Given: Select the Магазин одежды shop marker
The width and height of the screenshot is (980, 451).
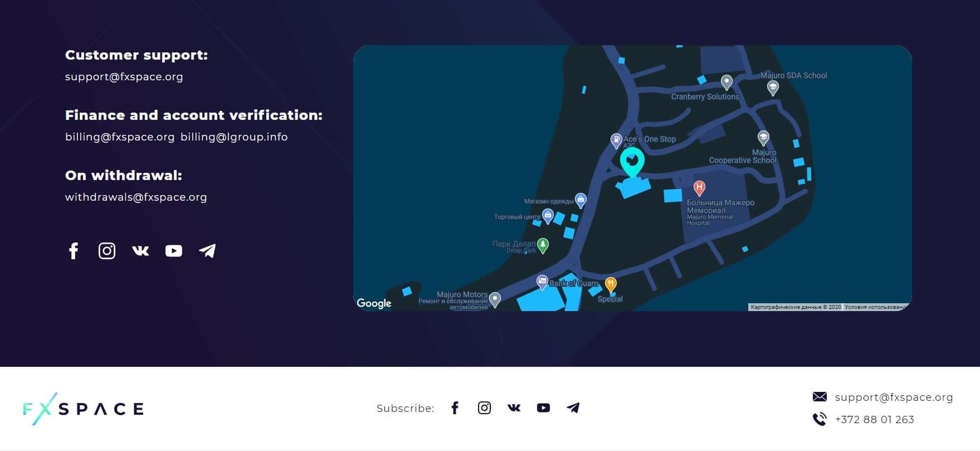Looking at the screenshot, I should tap(581, 200).
